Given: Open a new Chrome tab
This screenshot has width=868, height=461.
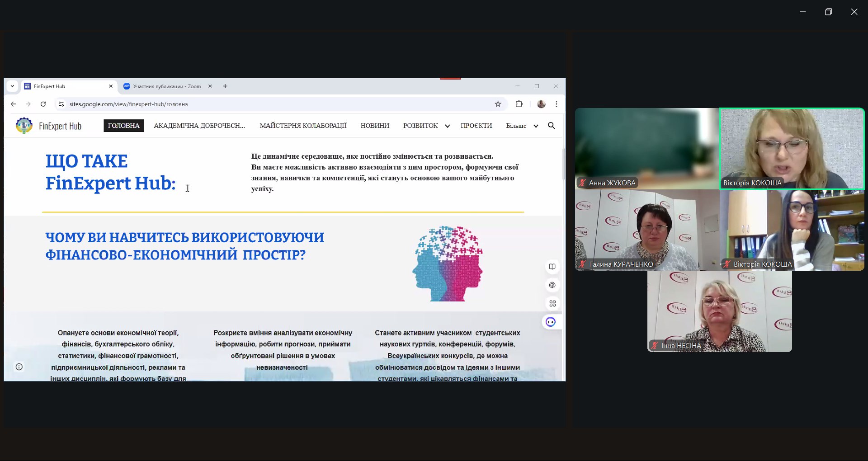Looking at the screenshot, I should click(225, 86).
